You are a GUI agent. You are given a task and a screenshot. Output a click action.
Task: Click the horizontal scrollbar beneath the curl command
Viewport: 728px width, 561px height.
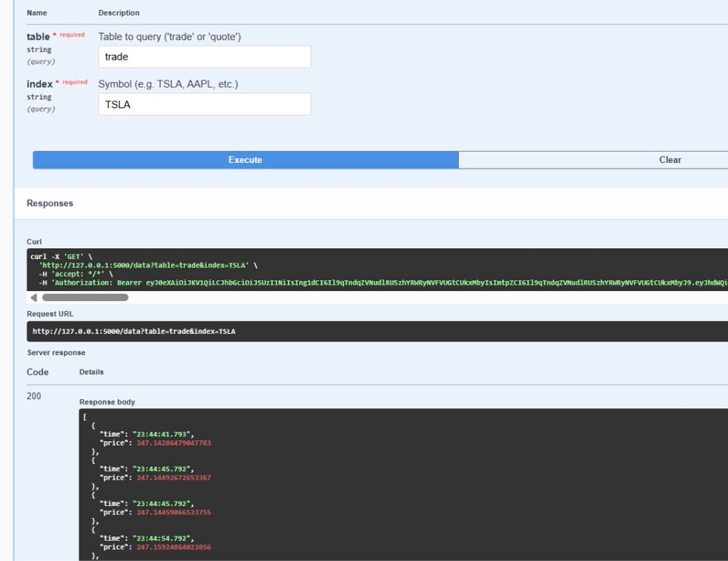tap(85, 297)
